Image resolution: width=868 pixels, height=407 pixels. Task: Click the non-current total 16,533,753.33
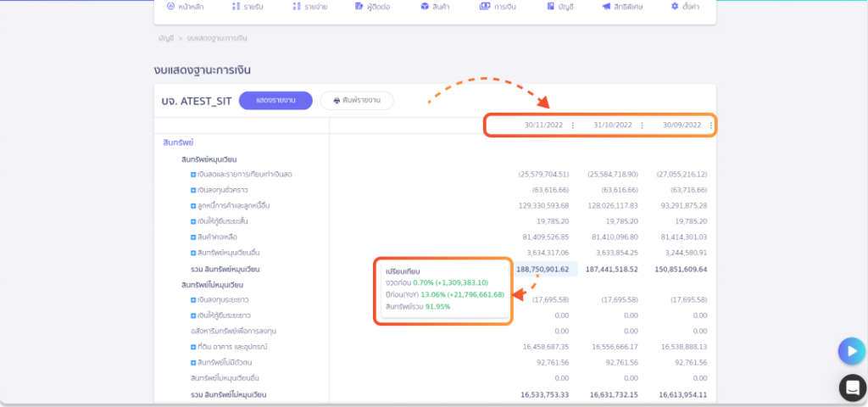(x=545, y=395)
